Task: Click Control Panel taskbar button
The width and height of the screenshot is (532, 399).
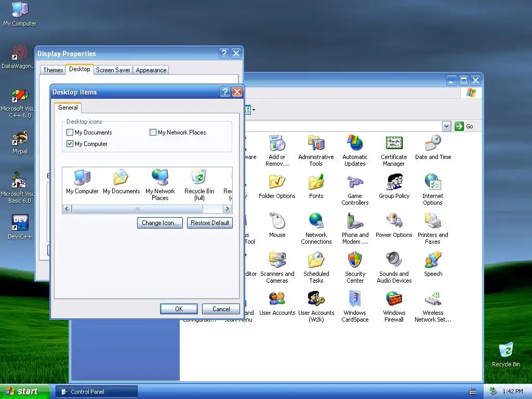Action: coord(97,392)
